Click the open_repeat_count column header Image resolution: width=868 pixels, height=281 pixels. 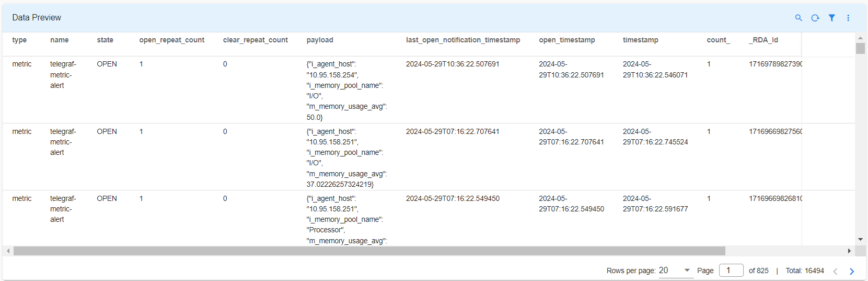pyautogui.click(x=171, y=40)
